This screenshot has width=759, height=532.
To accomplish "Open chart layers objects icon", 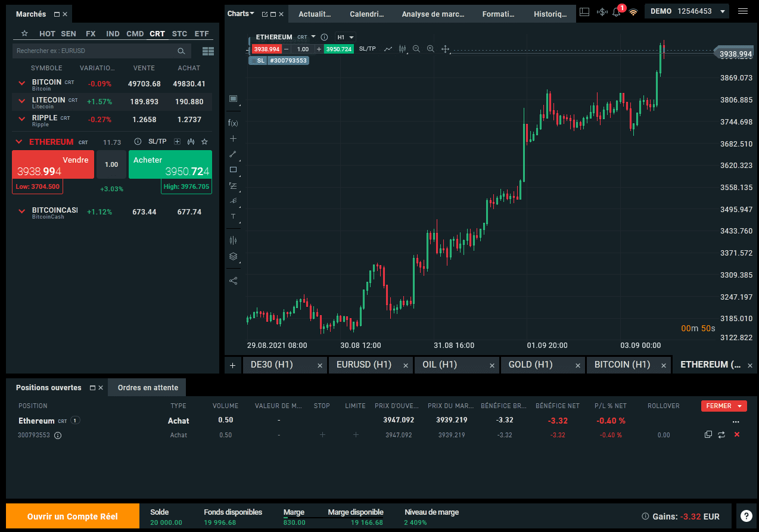I will 233,256.
